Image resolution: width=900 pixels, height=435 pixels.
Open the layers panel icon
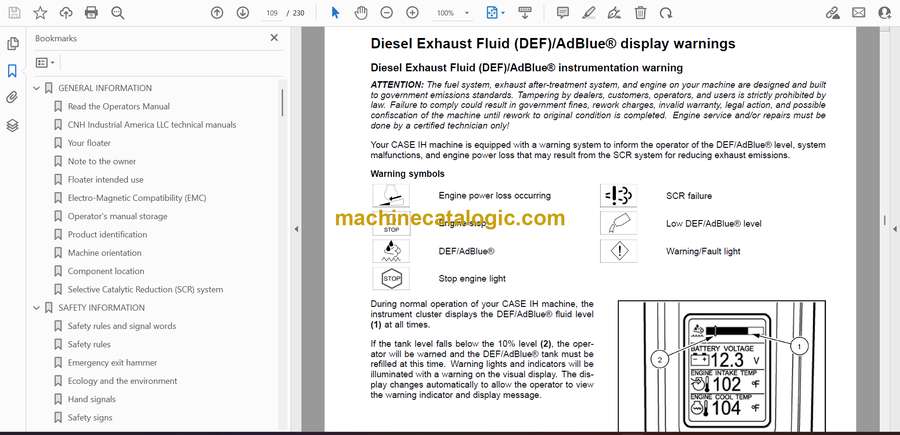pos(12,126)
